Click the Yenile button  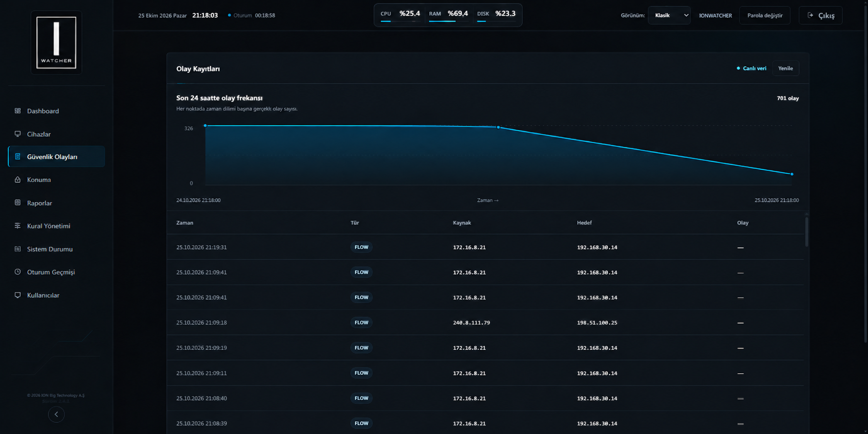(x=785, y=69)
